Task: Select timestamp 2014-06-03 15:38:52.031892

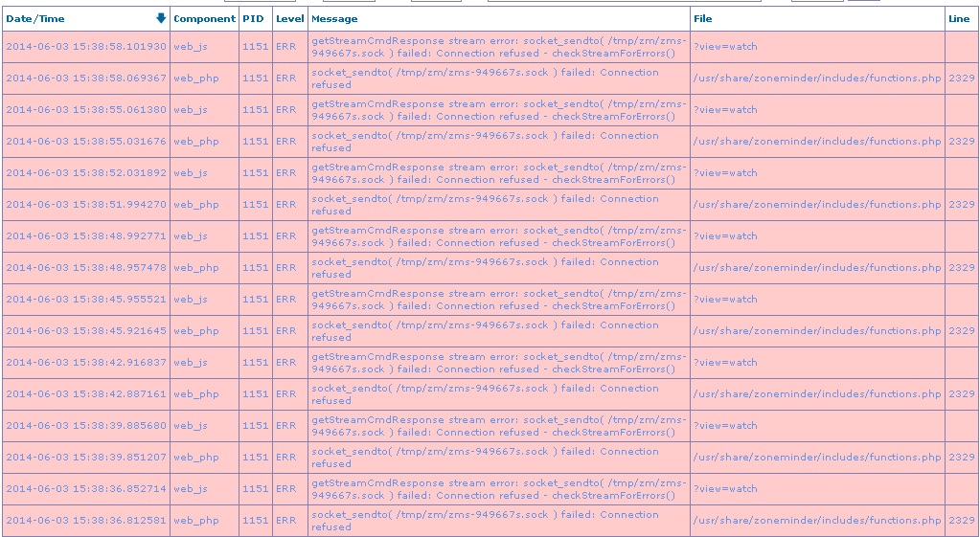Action: click(x=86, y=172)
